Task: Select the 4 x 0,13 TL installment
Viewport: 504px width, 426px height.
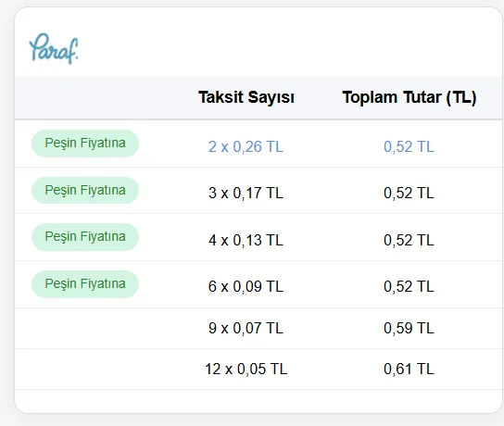Action: (246, 240)
